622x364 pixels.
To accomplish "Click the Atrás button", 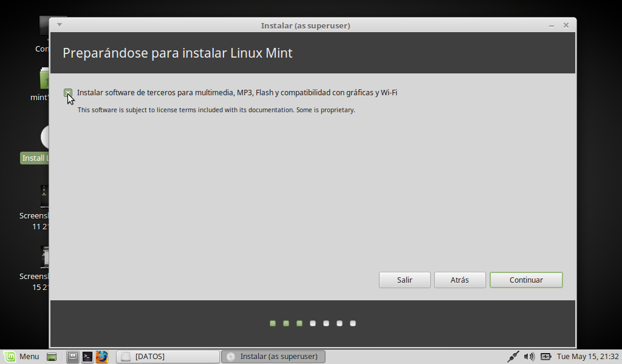I will coord(459,280).
